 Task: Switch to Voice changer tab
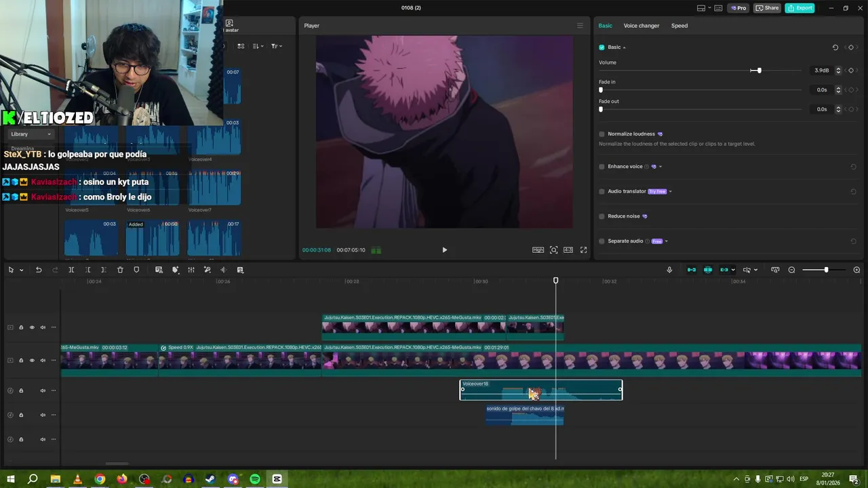pos(642,26)
